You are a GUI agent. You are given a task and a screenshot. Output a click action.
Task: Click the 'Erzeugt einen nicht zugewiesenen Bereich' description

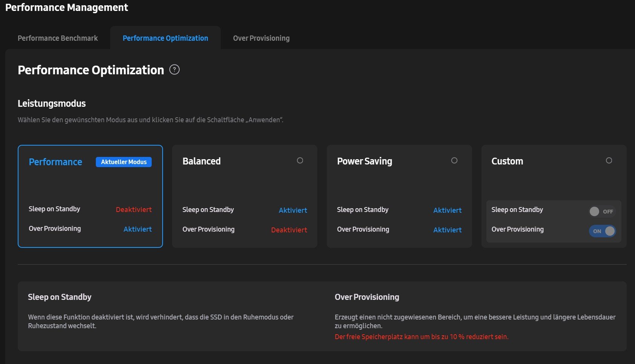475,321
